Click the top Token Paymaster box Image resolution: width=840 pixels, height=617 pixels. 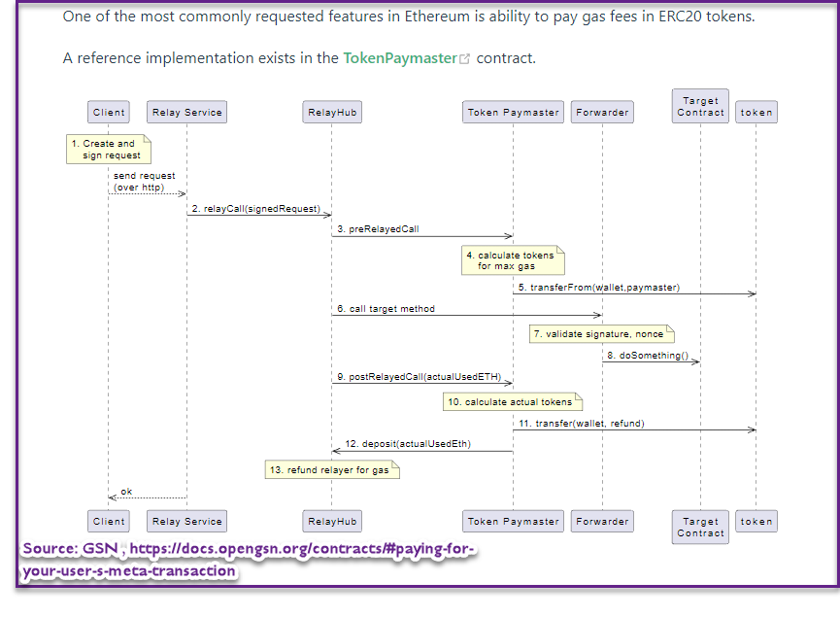513,112
